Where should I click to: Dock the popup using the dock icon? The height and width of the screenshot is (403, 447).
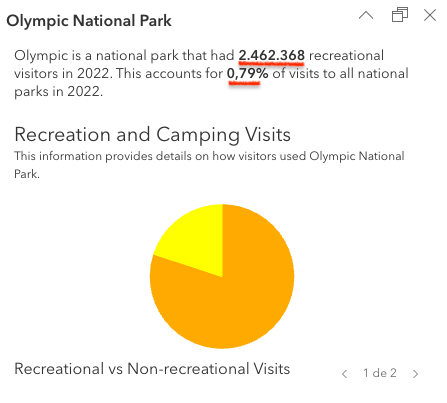400,15
